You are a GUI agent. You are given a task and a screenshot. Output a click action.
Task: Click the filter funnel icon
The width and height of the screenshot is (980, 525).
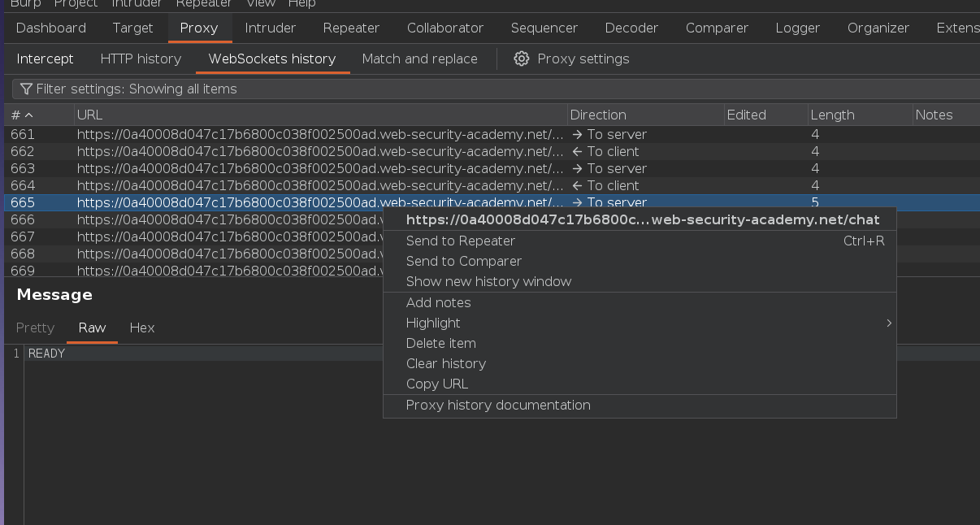26,89
